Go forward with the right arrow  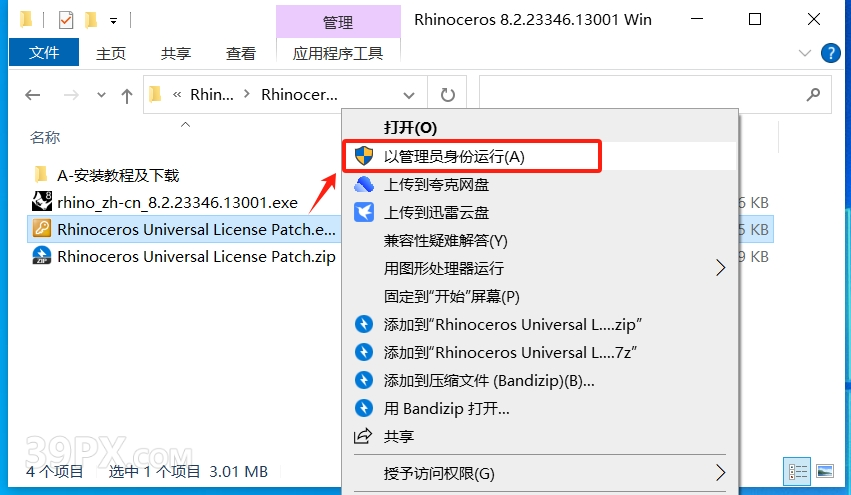tap(71, 96)
